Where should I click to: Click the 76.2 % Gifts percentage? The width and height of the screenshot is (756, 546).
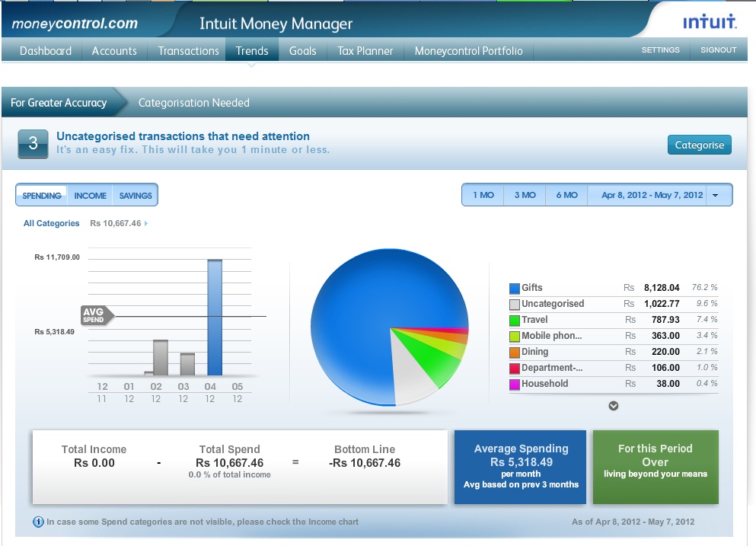click(704, 287)
